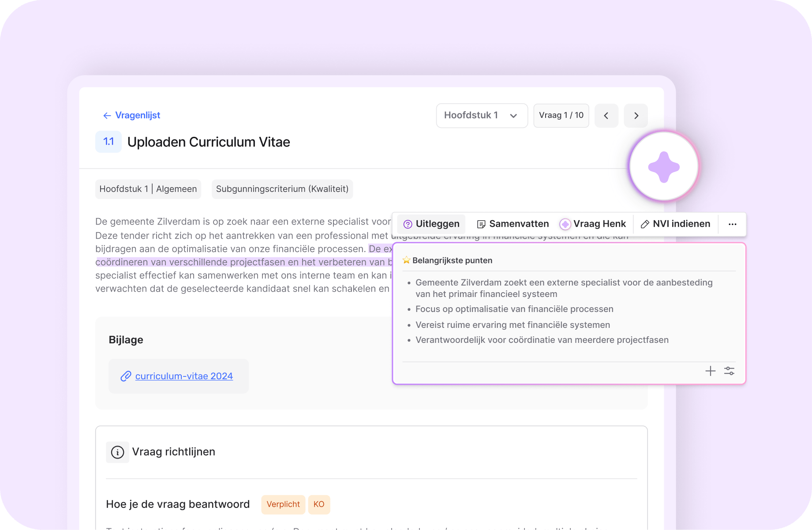This screenshot has width=812, height=530.
Task: Go to the next question arrow
Action: tap(636, 116)
